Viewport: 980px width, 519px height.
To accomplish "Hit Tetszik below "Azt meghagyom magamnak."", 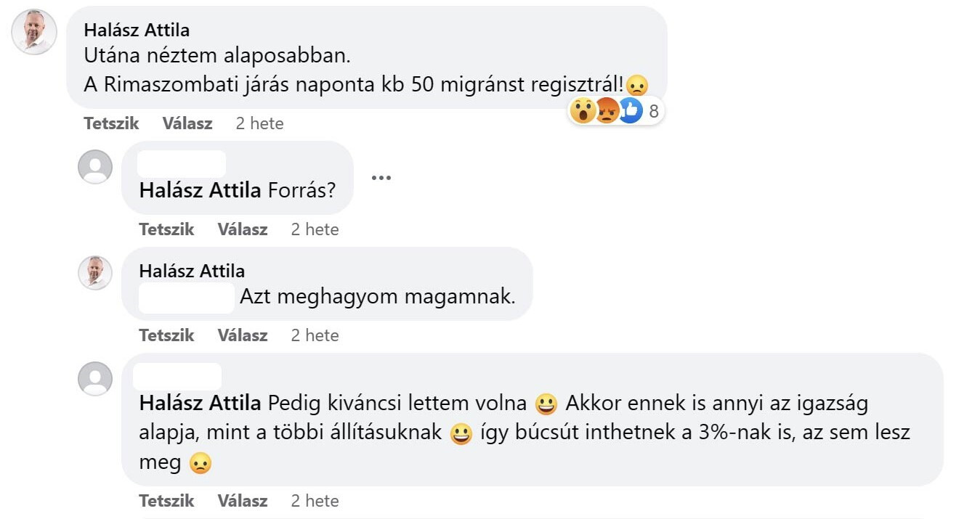I will pyautogui.click(x=166, y=335).
